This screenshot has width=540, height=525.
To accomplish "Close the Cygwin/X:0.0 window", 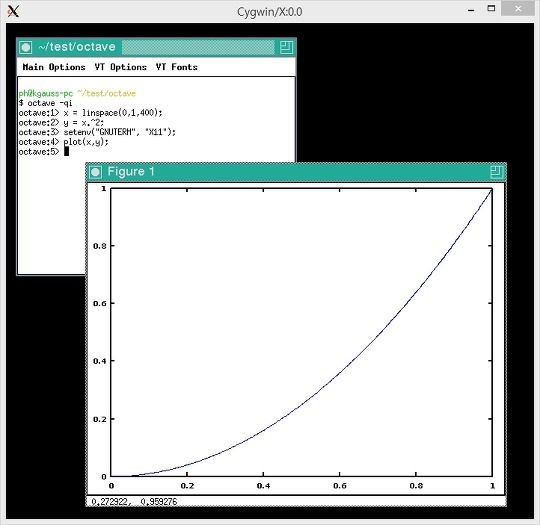I will (518, 9).
